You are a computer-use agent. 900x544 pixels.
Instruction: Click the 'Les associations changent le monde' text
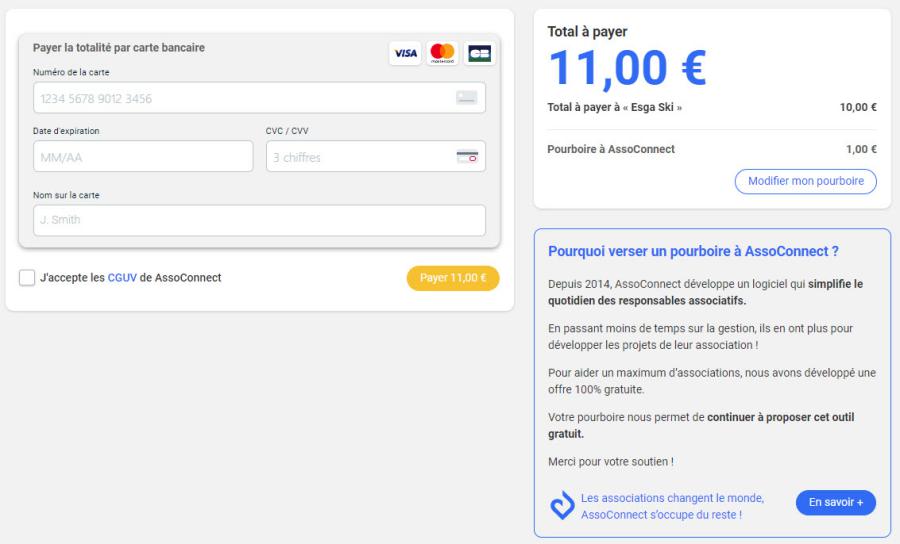(x=672, y=498)
